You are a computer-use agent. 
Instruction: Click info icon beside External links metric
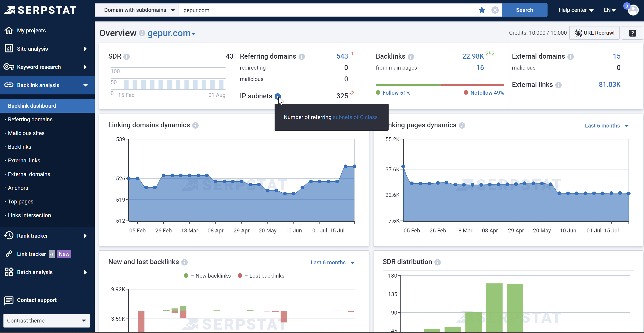(558, 85)
